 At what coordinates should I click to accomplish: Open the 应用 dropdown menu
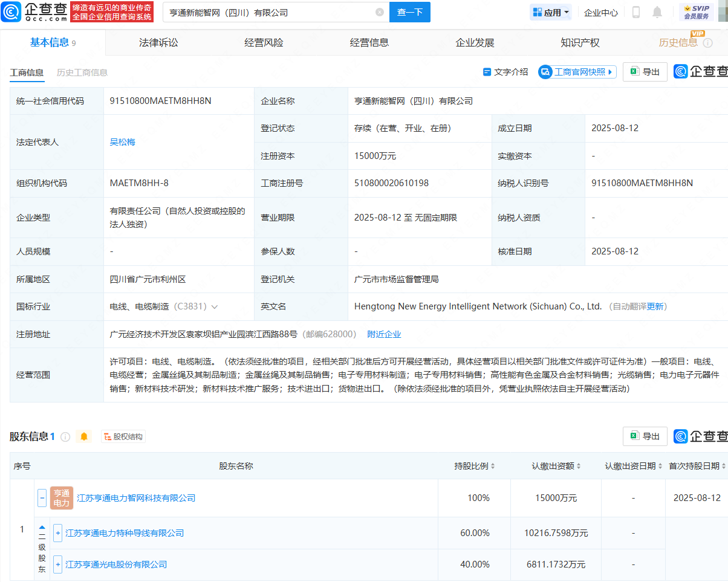point(551,12)
